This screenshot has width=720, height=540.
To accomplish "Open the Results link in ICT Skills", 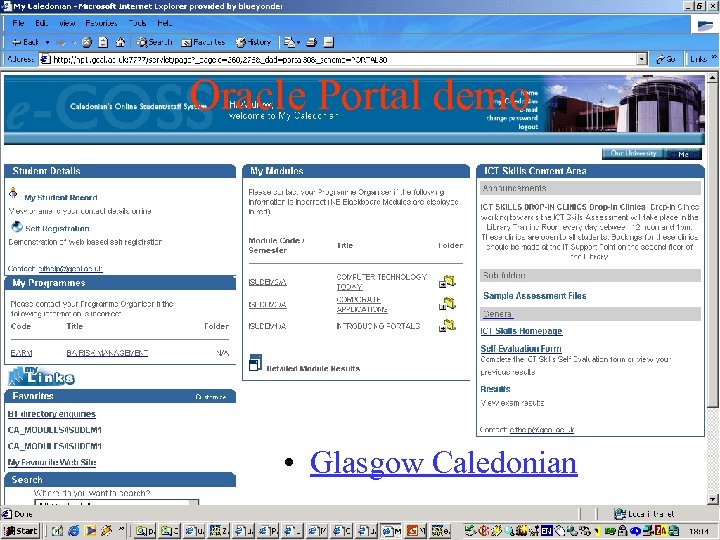I will [495, 389].
